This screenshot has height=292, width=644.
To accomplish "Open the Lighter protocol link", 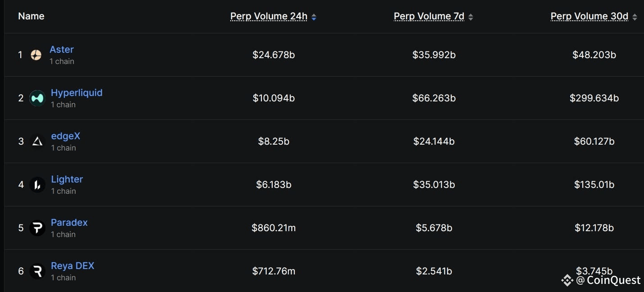I will [x=67, y=179].
